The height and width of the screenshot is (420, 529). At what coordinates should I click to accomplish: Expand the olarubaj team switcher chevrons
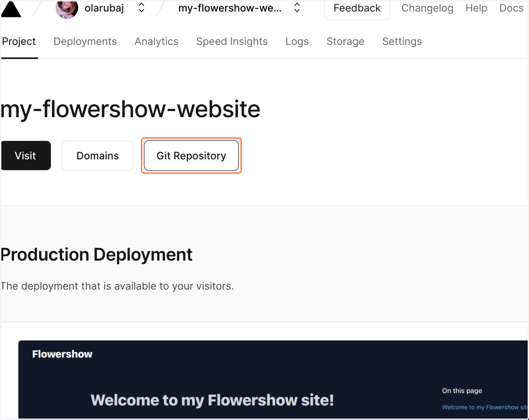click(x=142, y=7)
